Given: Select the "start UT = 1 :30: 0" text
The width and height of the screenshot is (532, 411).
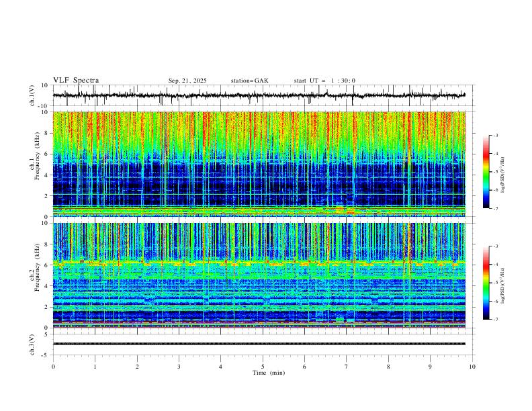Looking at the screenshot, I should click(324, 81).
